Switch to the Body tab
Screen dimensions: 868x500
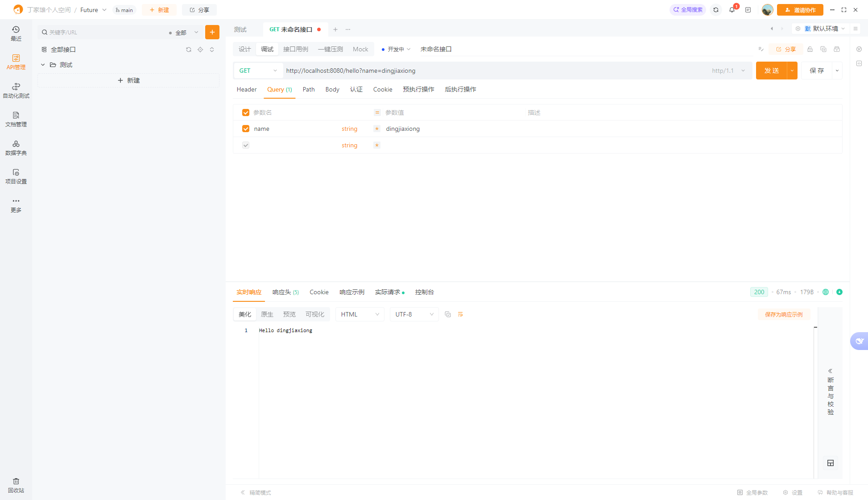click(x=332, y=89)
